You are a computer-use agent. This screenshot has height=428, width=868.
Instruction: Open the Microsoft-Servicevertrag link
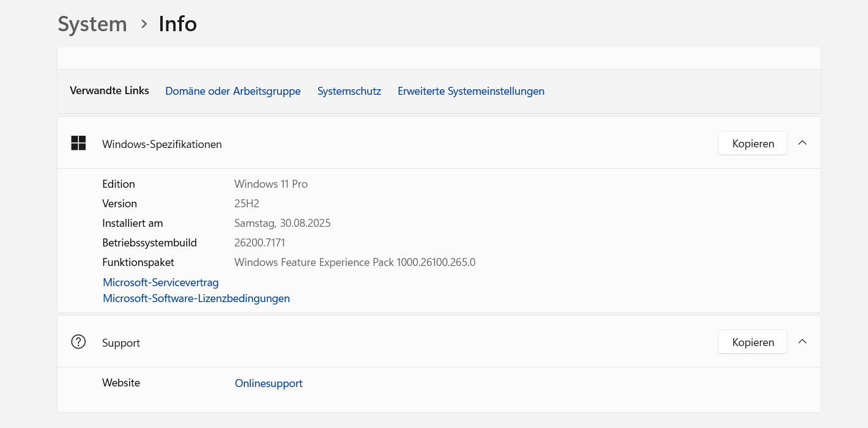(x=160, y=282)
